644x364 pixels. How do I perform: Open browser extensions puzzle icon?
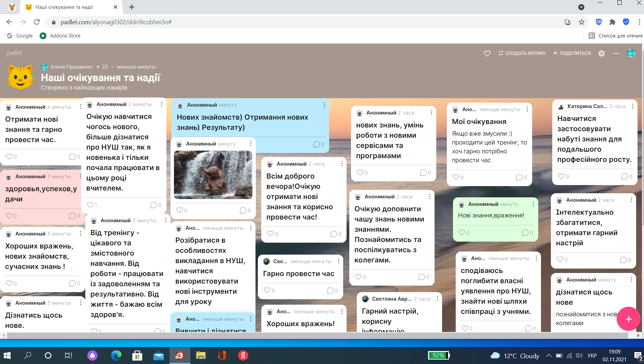613,22
